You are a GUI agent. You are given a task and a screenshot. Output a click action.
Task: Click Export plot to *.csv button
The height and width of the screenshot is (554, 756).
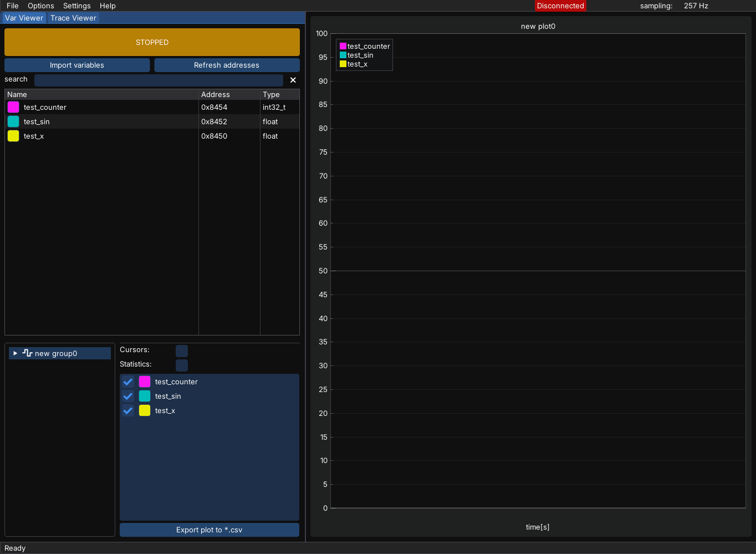coord(210,530)
